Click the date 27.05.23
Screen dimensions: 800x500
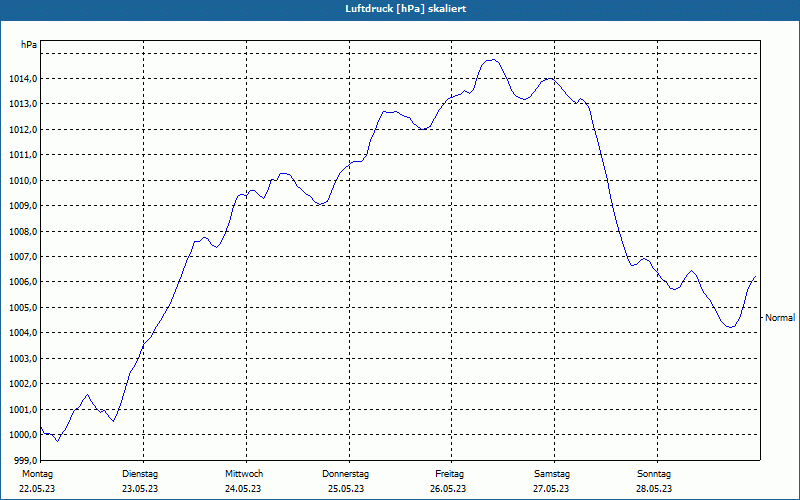coord(551,489)
